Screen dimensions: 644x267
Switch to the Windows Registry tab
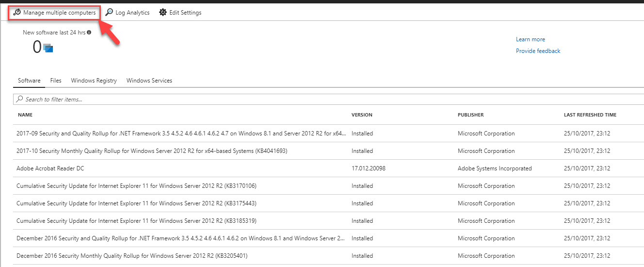94,81
